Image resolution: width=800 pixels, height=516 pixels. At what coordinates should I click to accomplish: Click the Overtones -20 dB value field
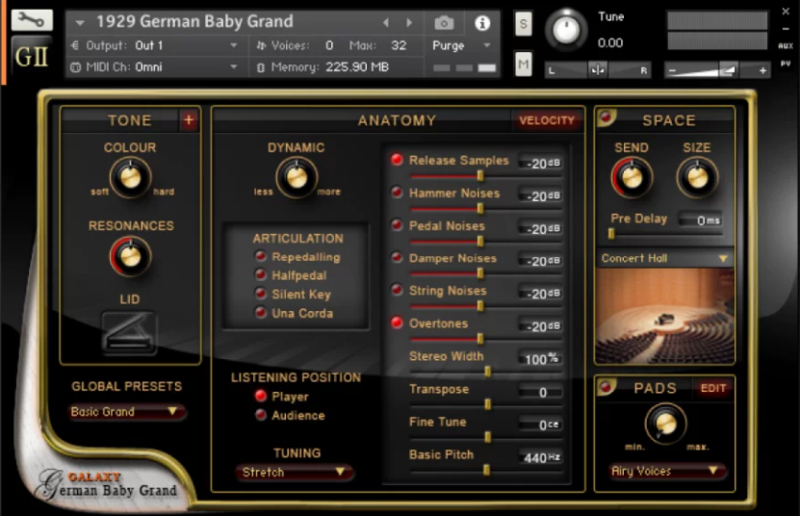[541, 326]
